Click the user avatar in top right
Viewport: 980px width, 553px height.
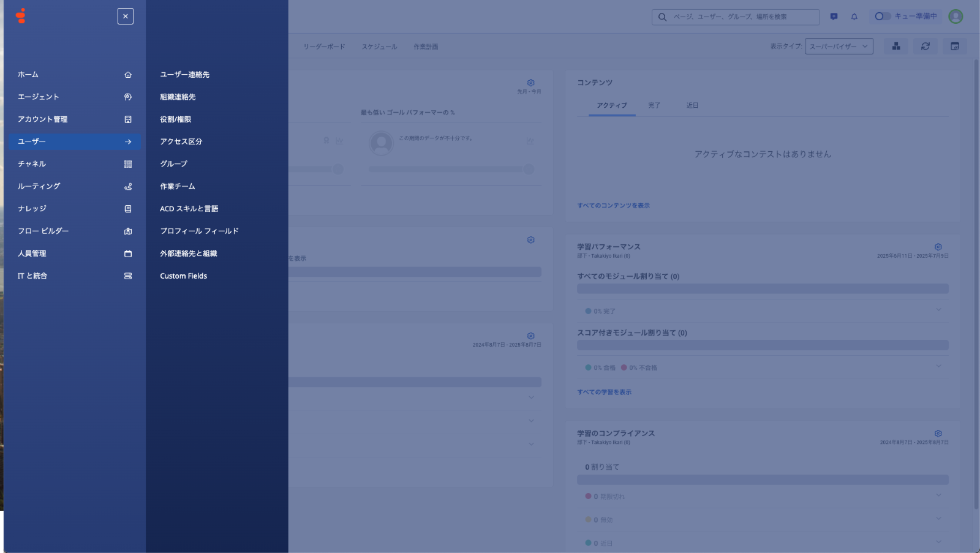coord(955,17)
